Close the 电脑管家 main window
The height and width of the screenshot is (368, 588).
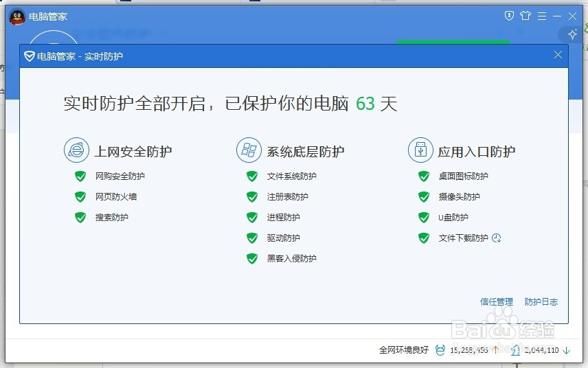point(572,16)
